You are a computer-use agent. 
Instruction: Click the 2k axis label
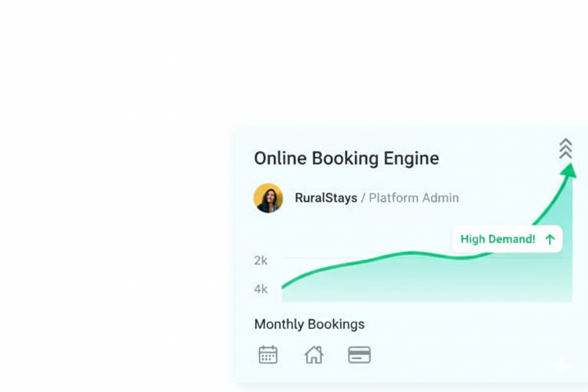tap(261, 260)
